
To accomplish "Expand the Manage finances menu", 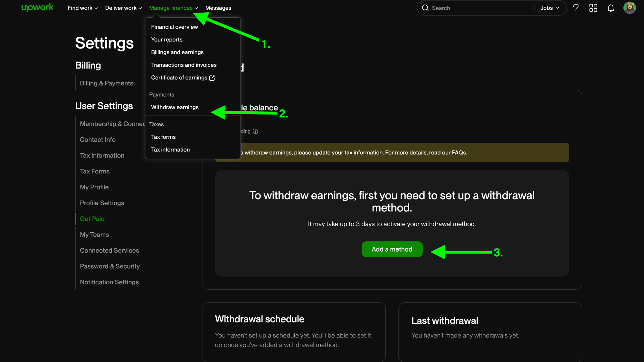I will click(x=171, y=8).
